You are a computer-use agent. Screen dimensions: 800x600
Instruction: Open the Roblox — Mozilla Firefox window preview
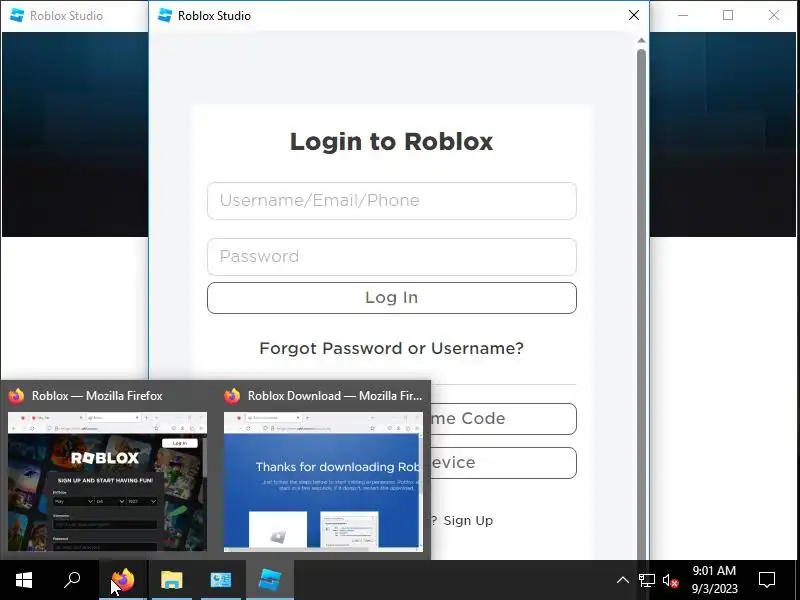click(107, 482)
